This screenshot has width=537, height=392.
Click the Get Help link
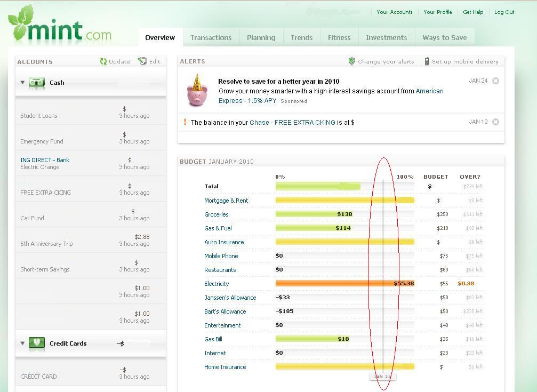click(x=473, y=12)
